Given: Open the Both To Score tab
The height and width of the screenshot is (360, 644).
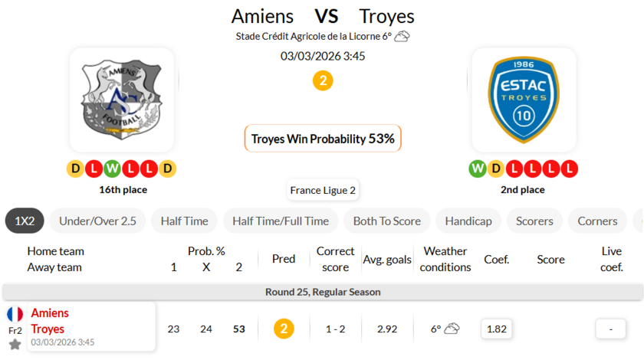Looking at the screenshot, I should pos(386,221).
